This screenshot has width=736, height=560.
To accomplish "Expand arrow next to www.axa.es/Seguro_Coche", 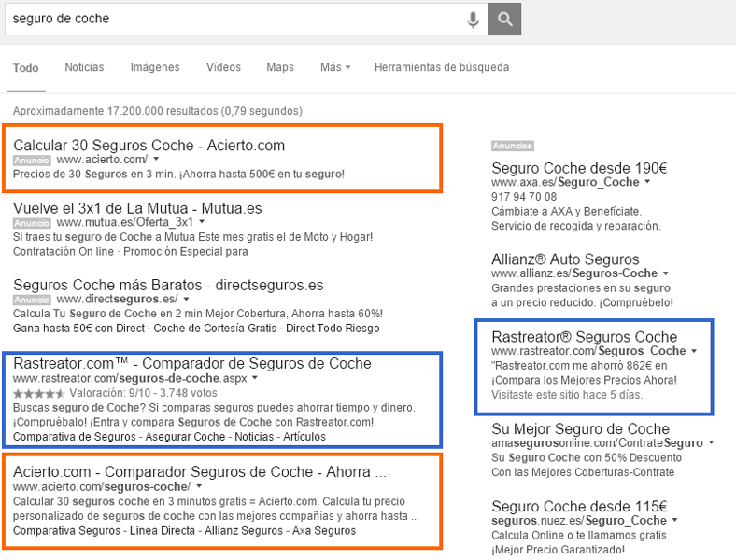I will (647, 182).
